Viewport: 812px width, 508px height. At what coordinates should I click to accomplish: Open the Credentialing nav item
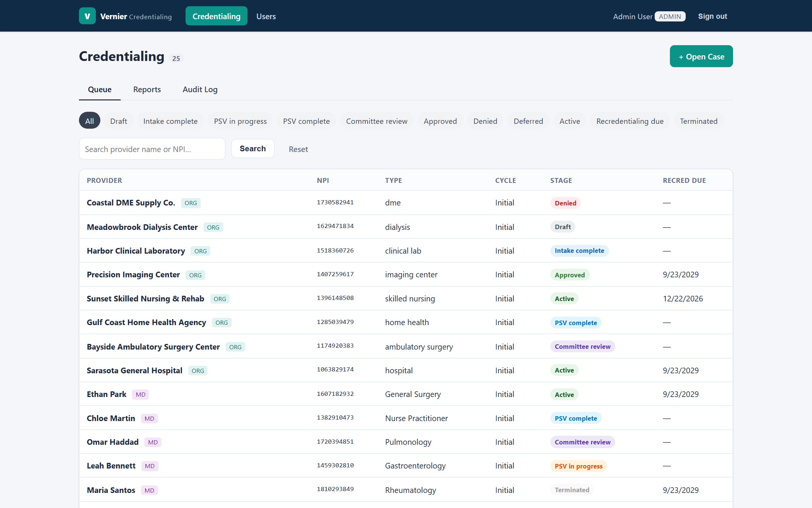coord(216,16)
